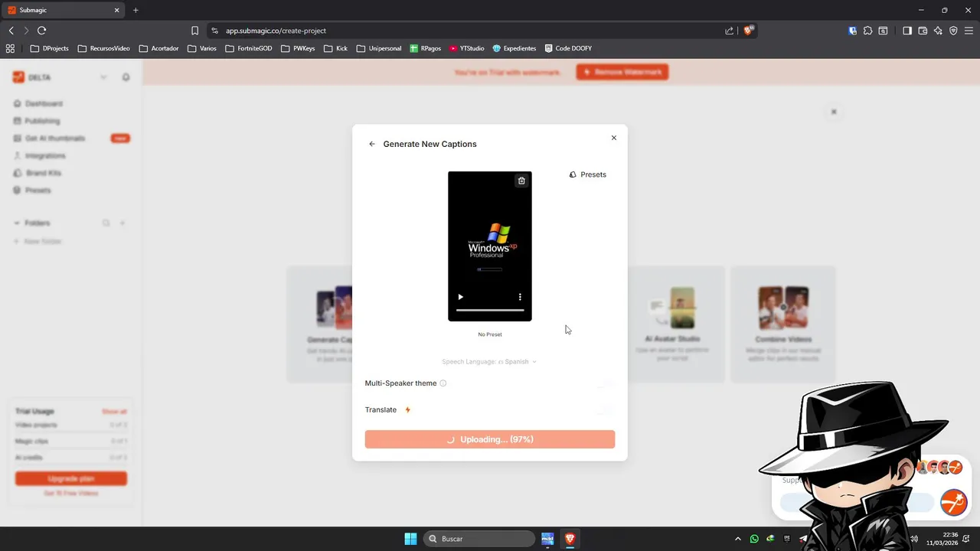Click the Upgrade plan button
Image resolution: width=980 pixels, height=551 pixels.
tap(71, 478)
